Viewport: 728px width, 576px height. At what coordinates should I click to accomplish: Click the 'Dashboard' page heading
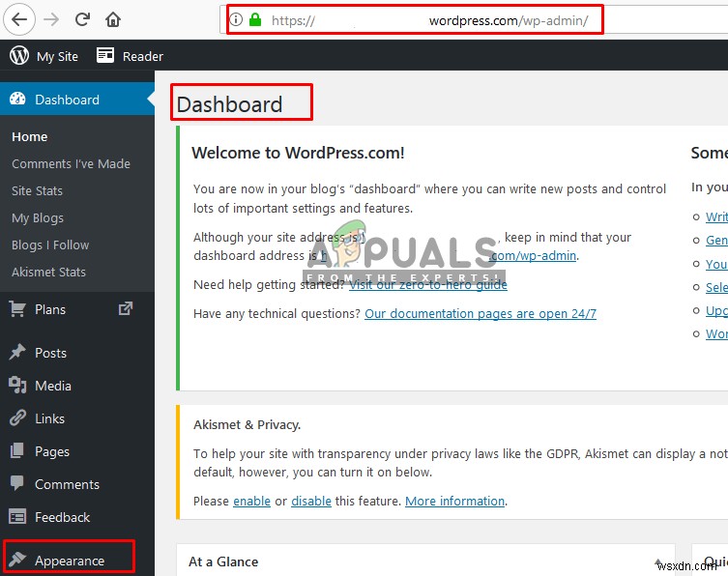tap(229, 104)
